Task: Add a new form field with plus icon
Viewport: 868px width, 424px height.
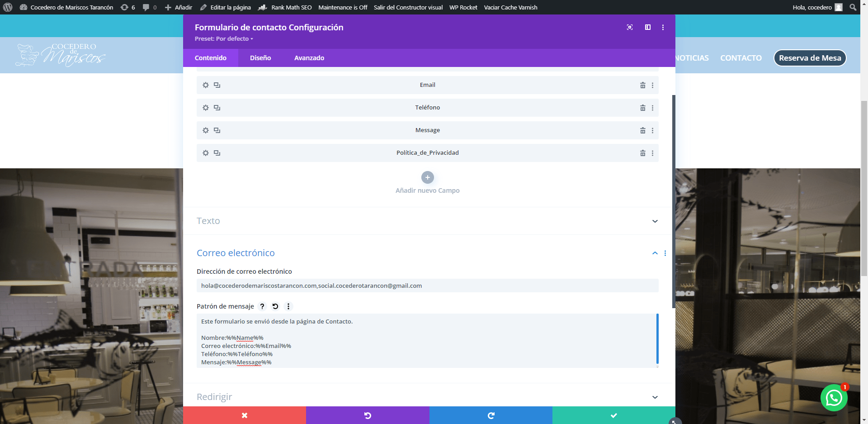Action: 427,177
